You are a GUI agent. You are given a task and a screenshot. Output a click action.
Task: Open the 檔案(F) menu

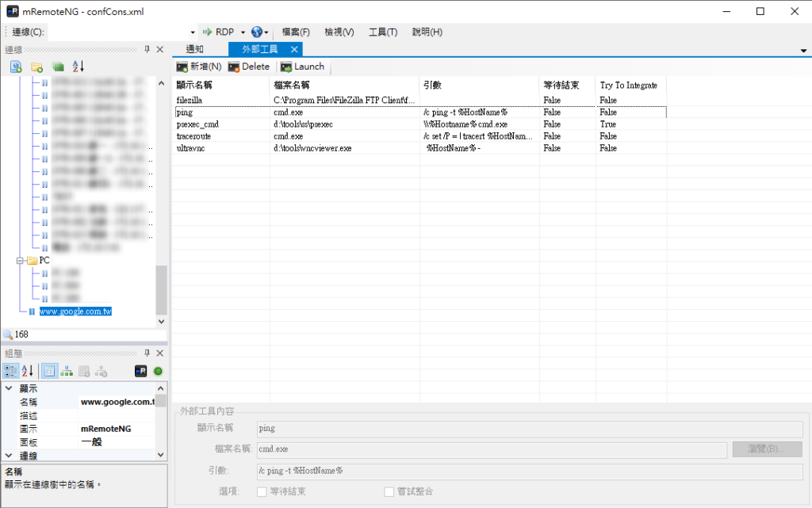pyautogui.click(x=296, y=32)
